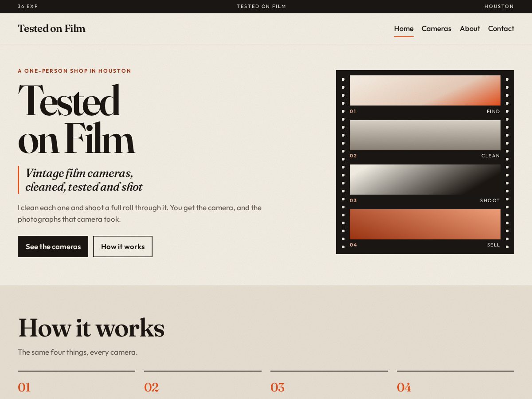532x399 pixels.
Task: Click step number 02 in How it works
Action: (151, 387)
